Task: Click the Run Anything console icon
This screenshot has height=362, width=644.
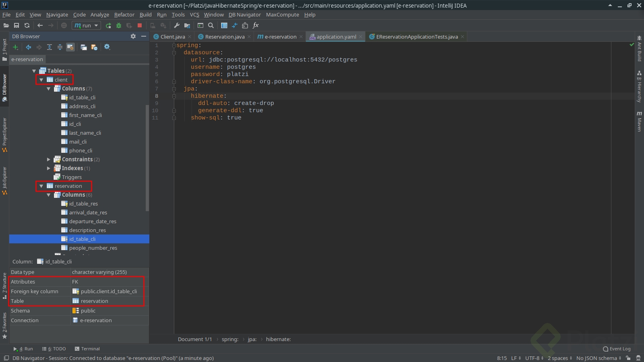Action: (x=200, y=25)
